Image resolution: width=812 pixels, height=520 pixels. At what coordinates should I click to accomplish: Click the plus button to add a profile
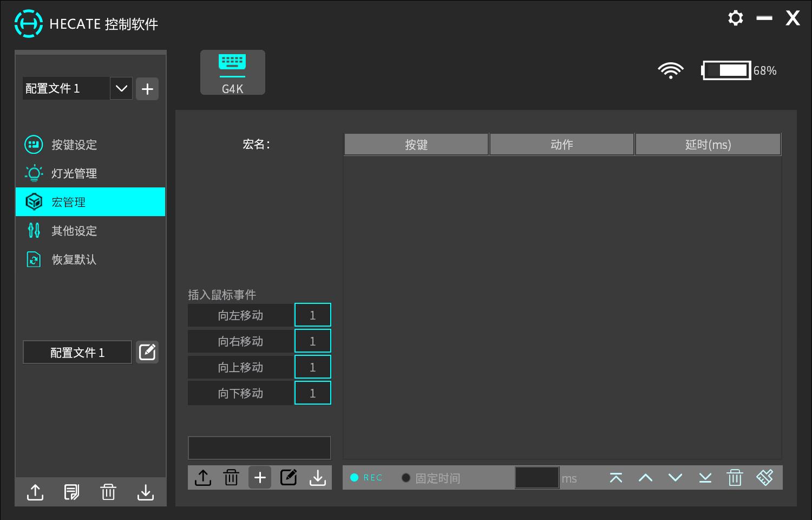(x=147, y=88)
